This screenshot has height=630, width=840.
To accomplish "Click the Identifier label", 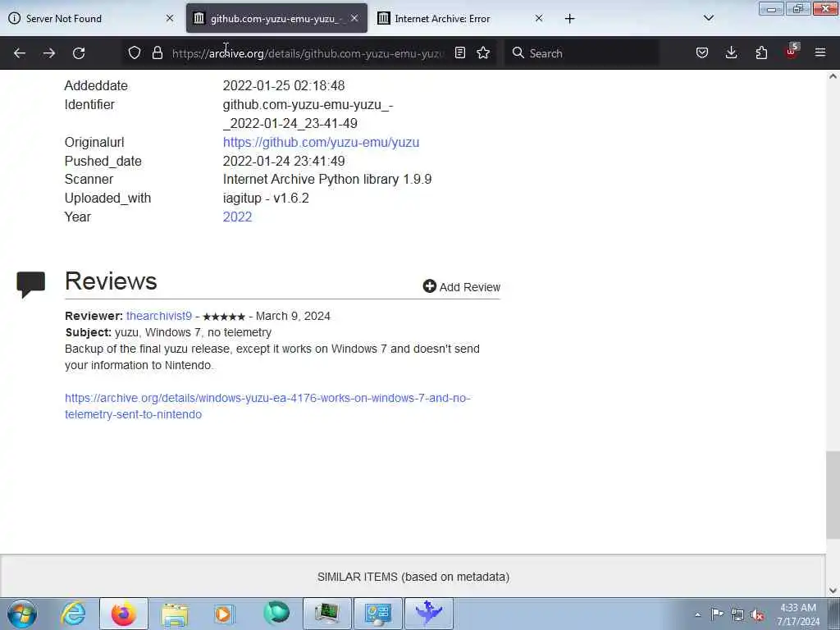I will click(89, 104).
